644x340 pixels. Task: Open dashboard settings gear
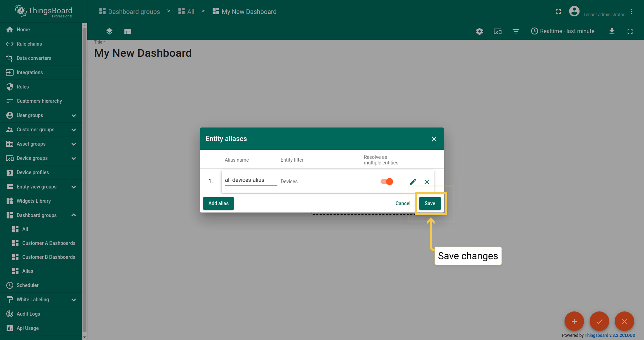coord(480,31)
